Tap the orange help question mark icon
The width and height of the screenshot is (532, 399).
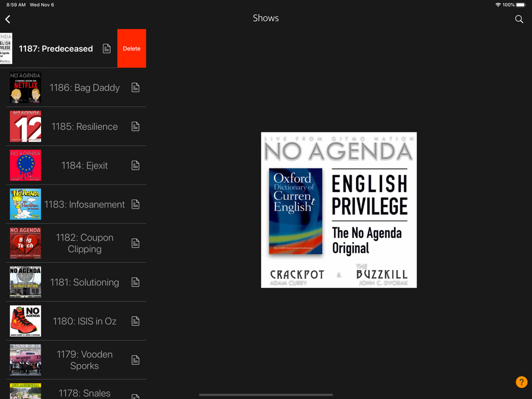coord(521,381)
